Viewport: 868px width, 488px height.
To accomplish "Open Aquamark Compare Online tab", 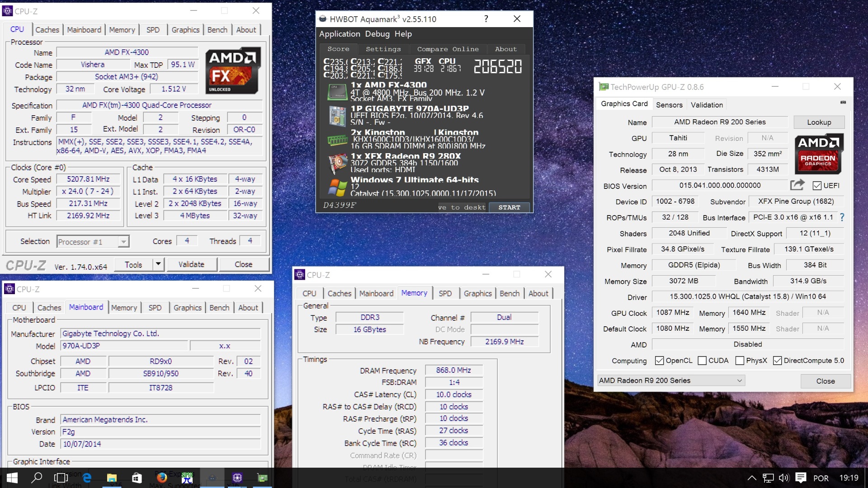I will [448, 49].
